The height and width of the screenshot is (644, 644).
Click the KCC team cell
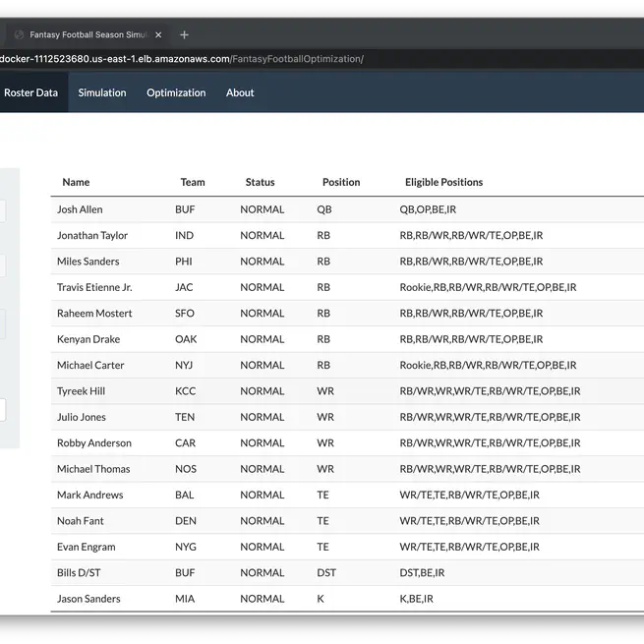coord(185,391)
